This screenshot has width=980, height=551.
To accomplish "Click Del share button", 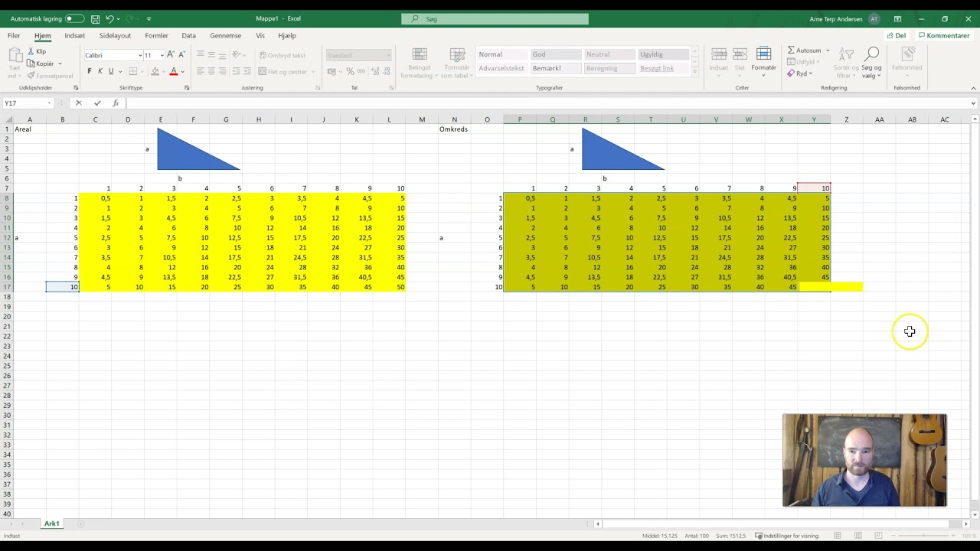I will coord(897,35).
